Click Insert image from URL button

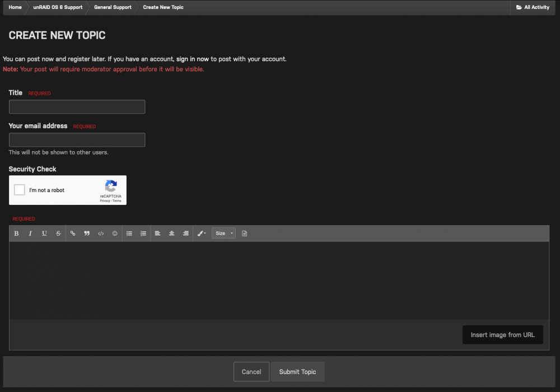tap(502, 335)
